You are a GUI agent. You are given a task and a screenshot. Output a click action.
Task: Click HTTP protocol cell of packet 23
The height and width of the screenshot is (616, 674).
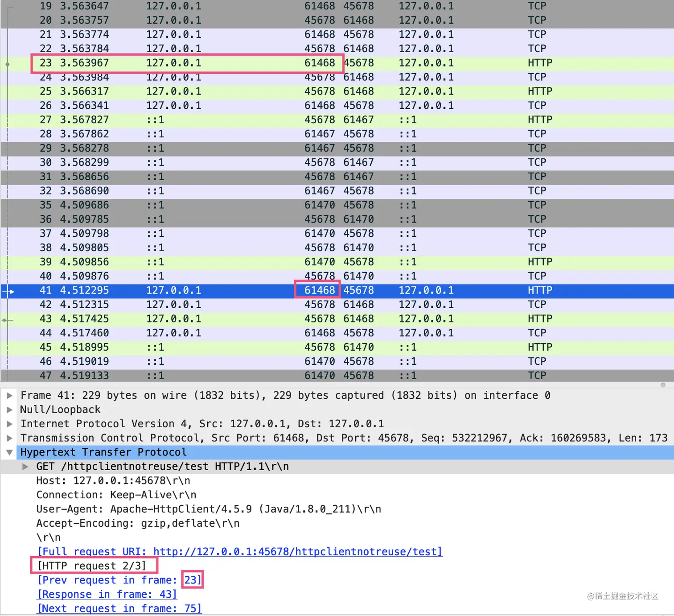540,63
